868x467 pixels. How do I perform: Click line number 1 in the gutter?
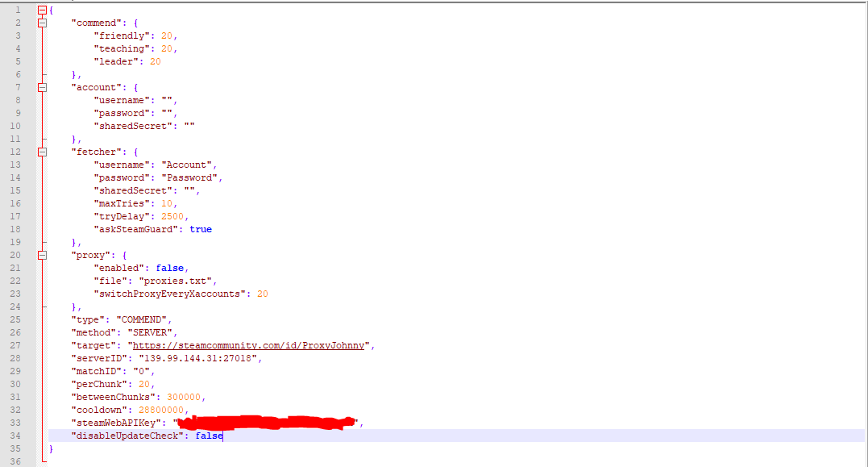coord(18,10)
